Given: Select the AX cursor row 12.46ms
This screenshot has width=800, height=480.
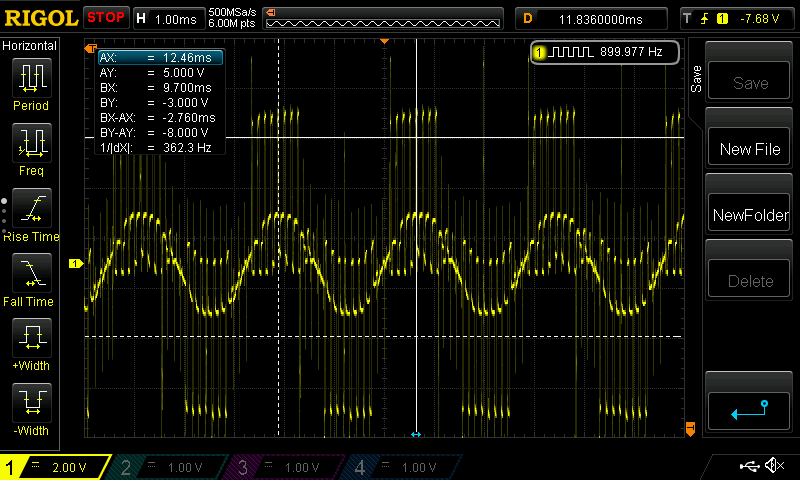Looking at the screenshot, I should 161,57.
